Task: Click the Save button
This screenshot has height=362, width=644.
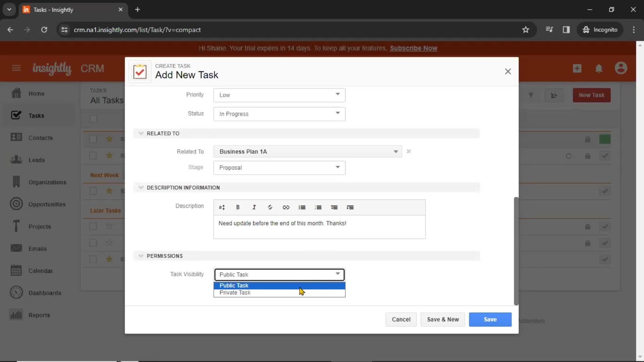Action: [490, 319]
